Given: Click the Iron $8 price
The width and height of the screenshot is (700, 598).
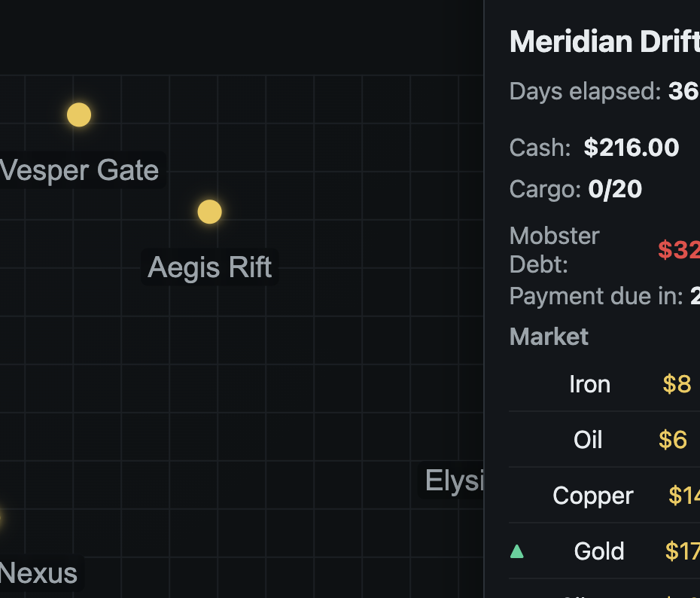Looking at the screenshot, I should tap(677, 384).
